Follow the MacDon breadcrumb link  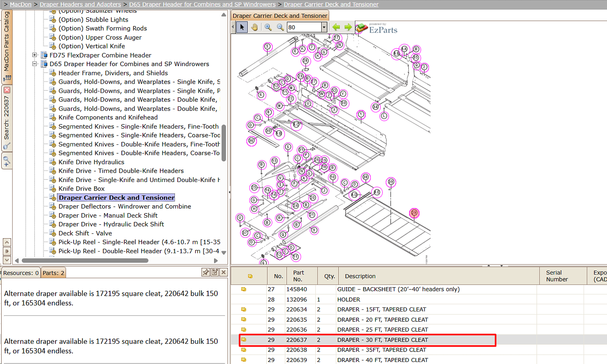[21, 4]
